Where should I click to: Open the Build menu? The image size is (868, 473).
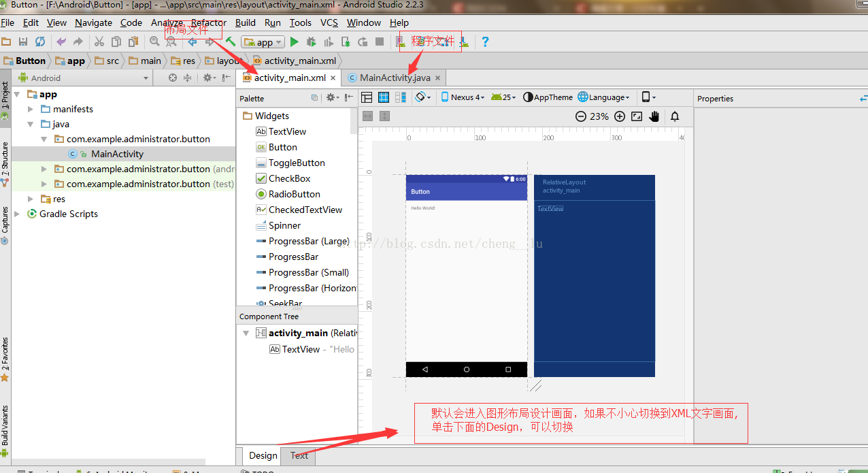point(246,22)
